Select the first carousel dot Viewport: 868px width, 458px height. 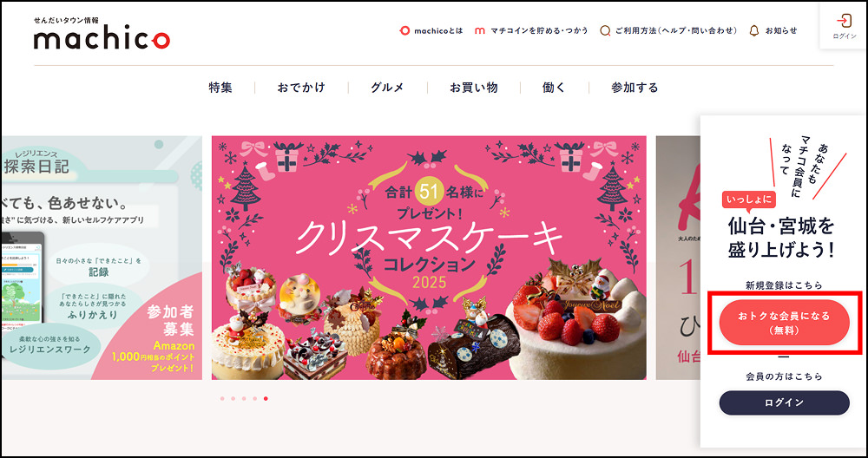pyautogui.click(x=222, y=398)
